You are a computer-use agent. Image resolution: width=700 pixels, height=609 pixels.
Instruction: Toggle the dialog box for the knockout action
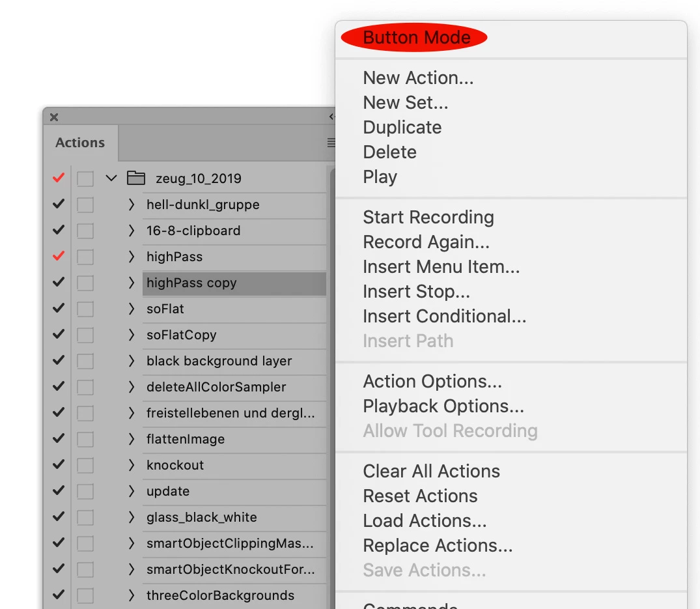click(x=85, y=465)
